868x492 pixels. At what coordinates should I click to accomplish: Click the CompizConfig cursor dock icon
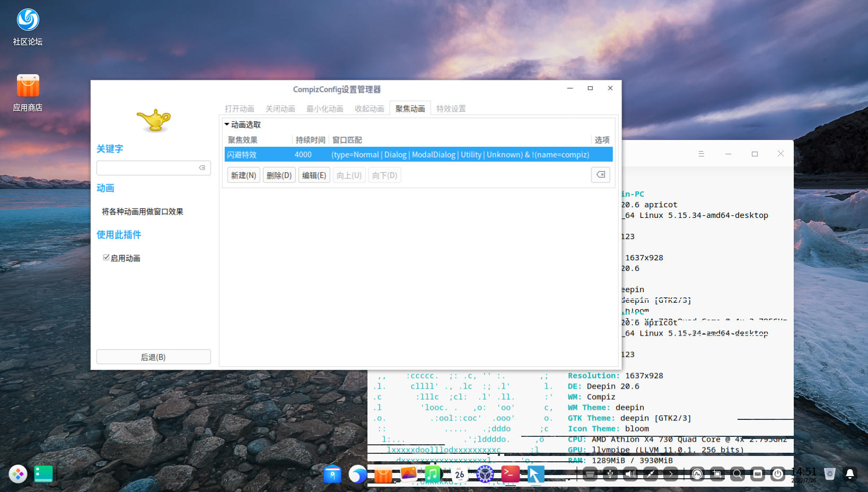(x=536, y=474)
